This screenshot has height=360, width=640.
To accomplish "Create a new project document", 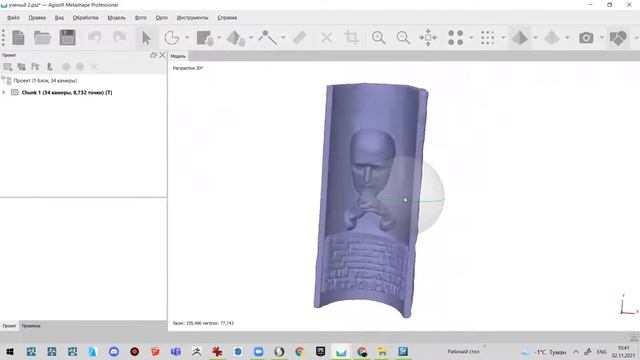I will pyautogui.click(x=18, y=38).
